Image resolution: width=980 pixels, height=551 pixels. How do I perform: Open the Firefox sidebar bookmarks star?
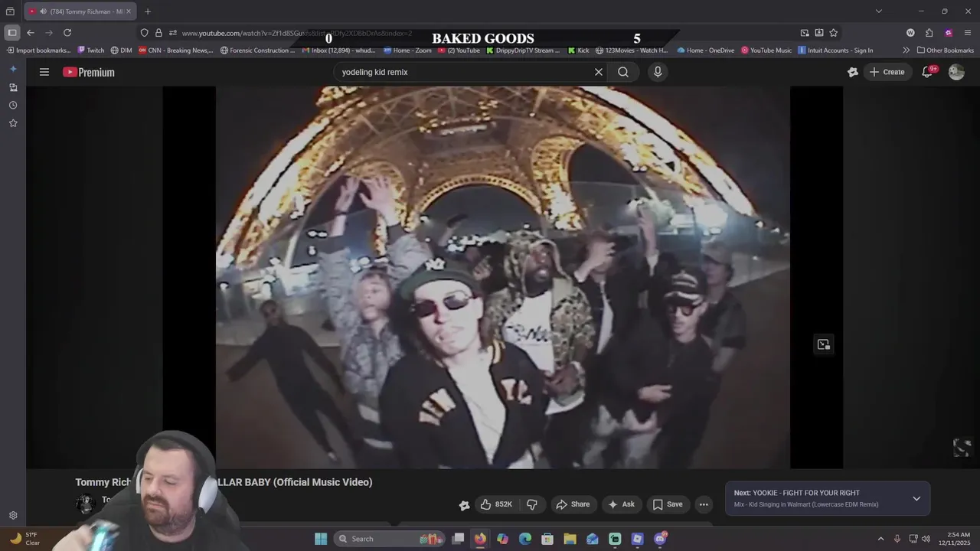tap(13, 123)
